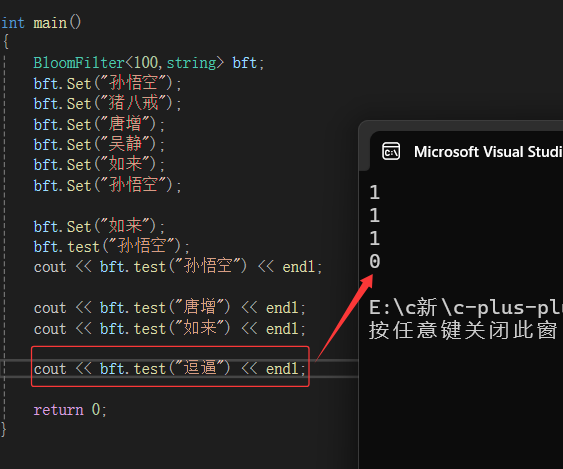This screenshot has width=563, height=469.
Task: Click the cout line testing "唐增"
Action: coord(169,308)
